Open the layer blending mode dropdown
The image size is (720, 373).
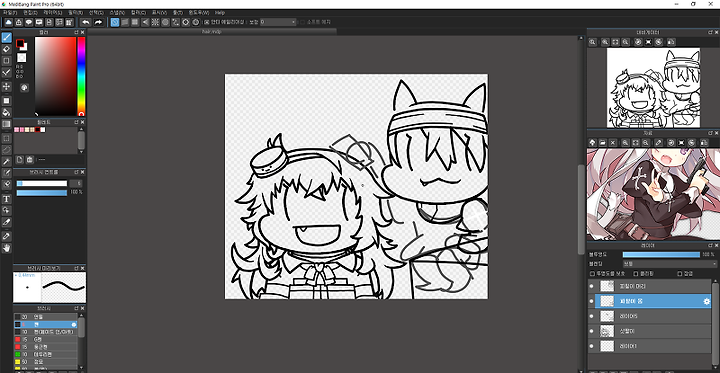669,264
